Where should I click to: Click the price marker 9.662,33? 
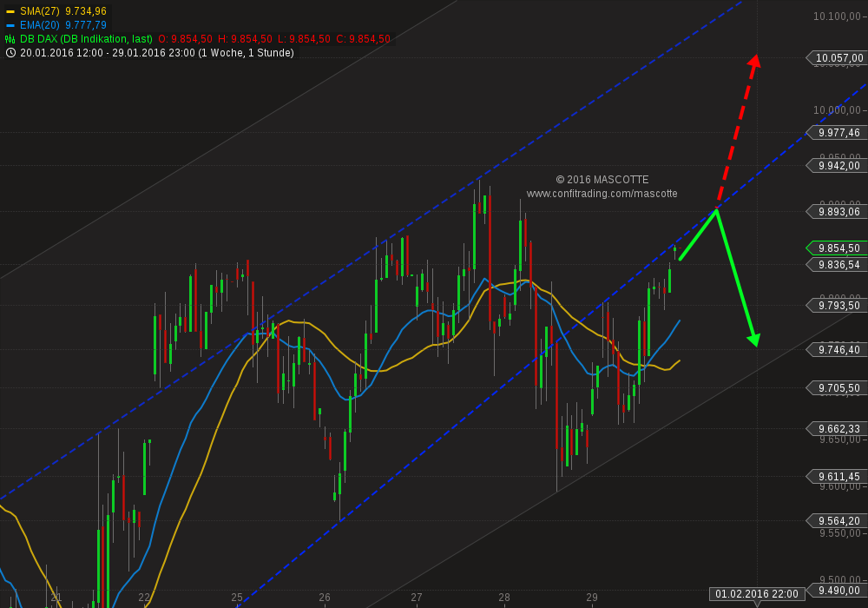point(838,429)
